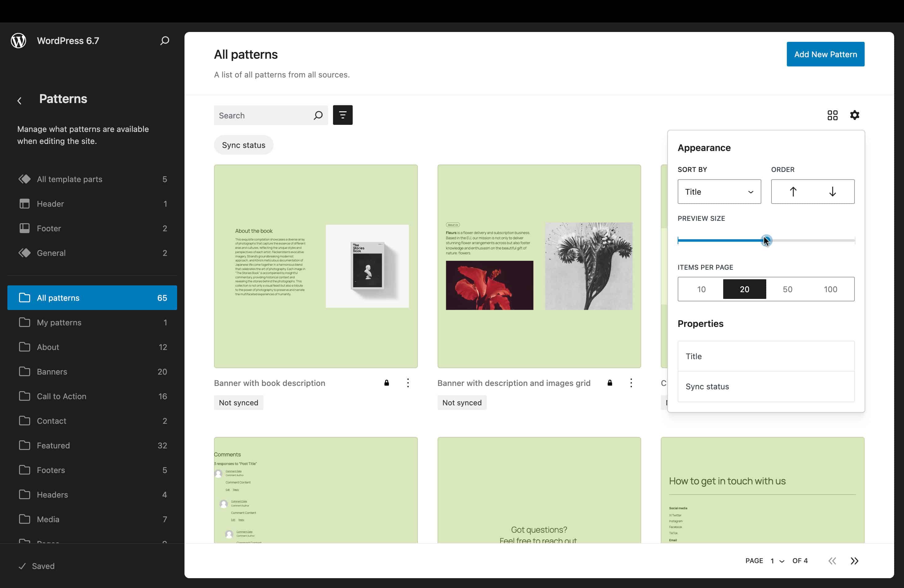Set sort order to descending arrow

point(832,192)
